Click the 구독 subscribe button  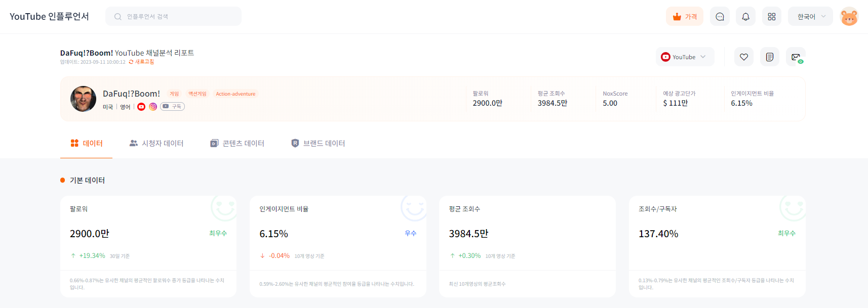(x=173, y=106)
